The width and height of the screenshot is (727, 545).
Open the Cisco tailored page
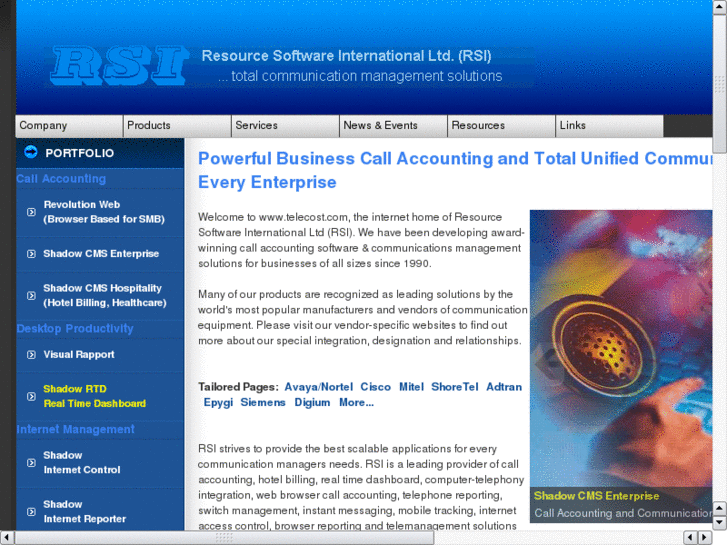click(376, 387)
